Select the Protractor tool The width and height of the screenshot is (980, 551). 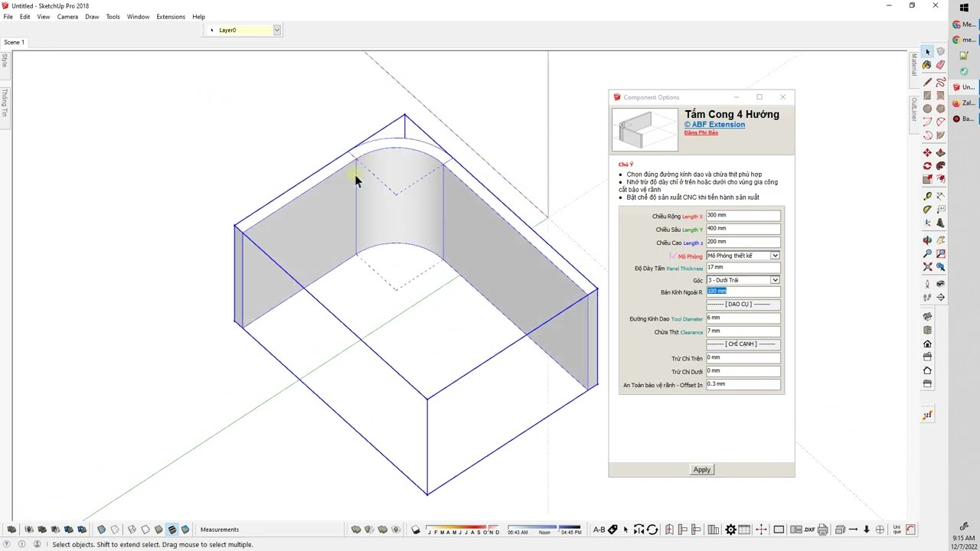point(927,209)
